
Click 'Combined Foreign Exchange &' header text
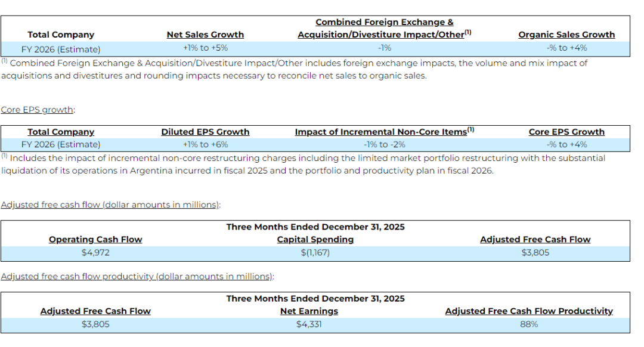tap(384, 22)
